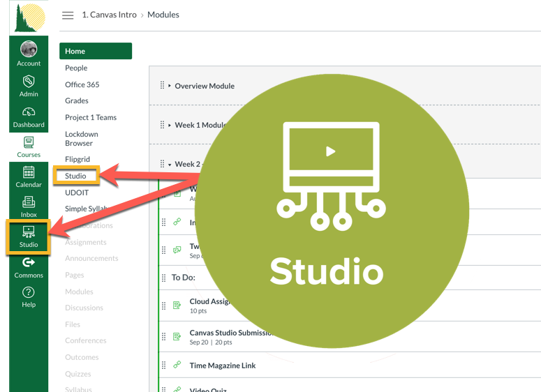This screenshot has height=392, width=541.
Task: Click the Sep 20 | 20 pts text
Action: (x=211, y=342)
